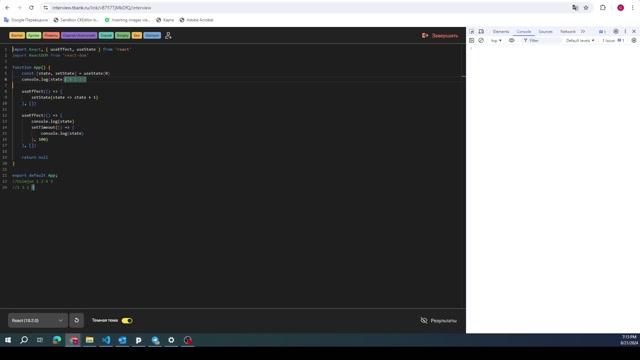Image resolution: width=640 pixels, height=360 pixels.
Task: Open console settings gear icon
Action: (634, 40)
